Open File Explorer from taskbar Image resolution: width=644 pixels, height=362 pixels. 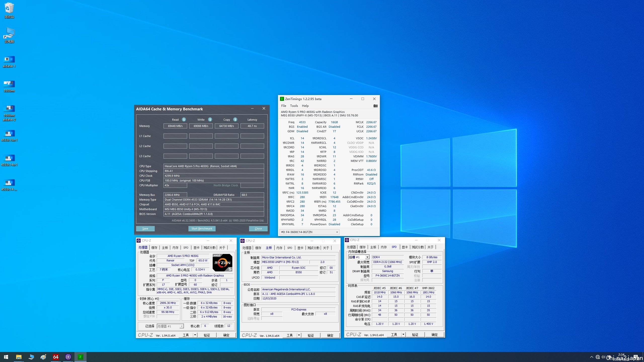(x=19, y=357)
